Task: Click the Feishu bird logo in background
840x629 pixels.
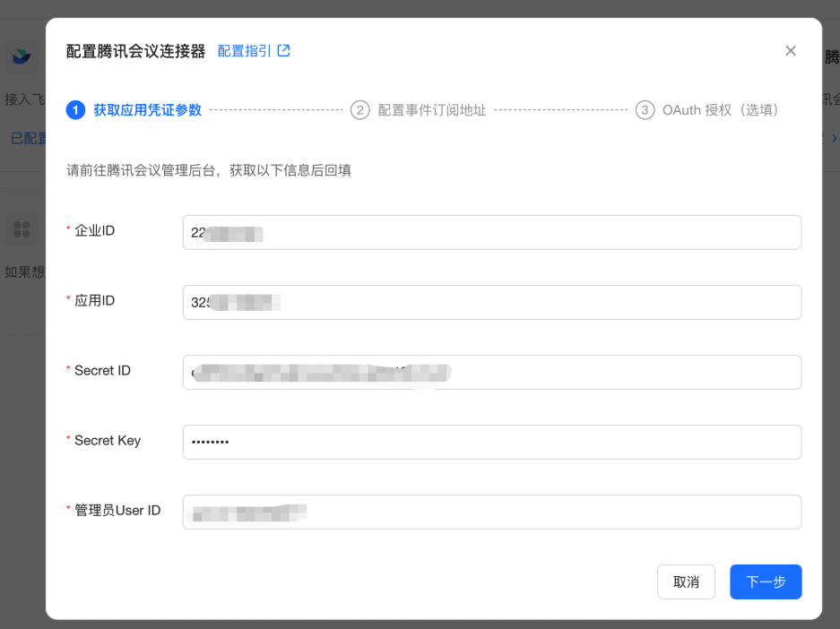Action: point(22,56)
